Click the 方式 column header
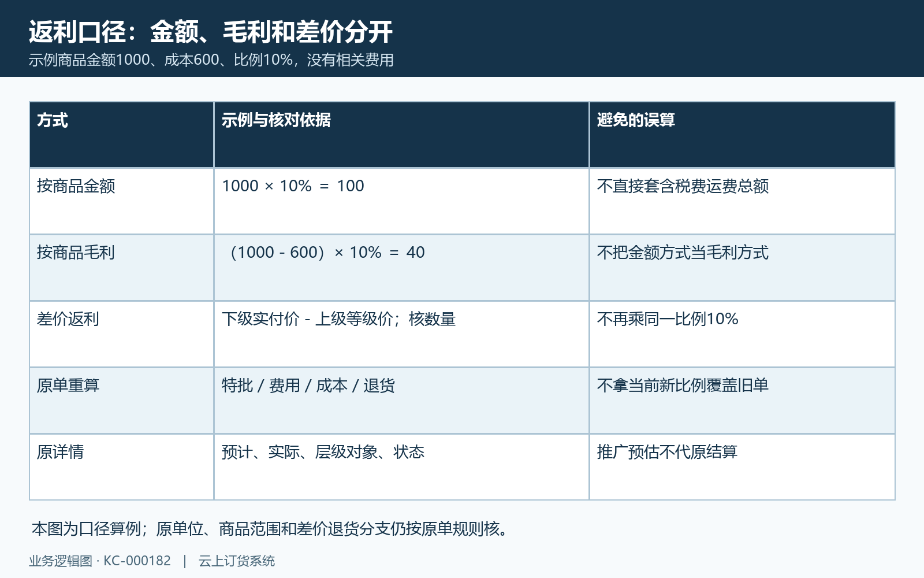Screen dimensions: 924x578 (x=121, y=135)
